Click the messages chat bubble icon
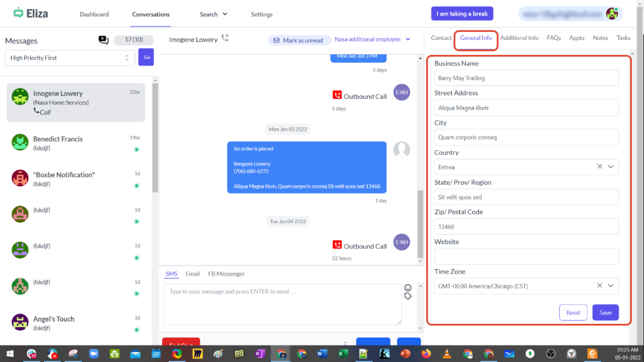Screen dimensions: 644x362 pyautogui.click(x=104, y=40)
